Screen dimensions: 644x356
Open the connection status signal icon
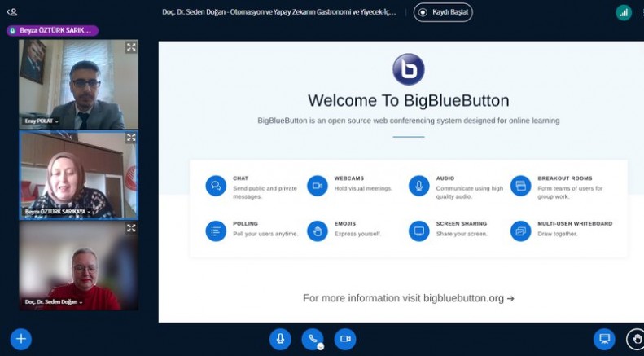[x=624, y=12]
